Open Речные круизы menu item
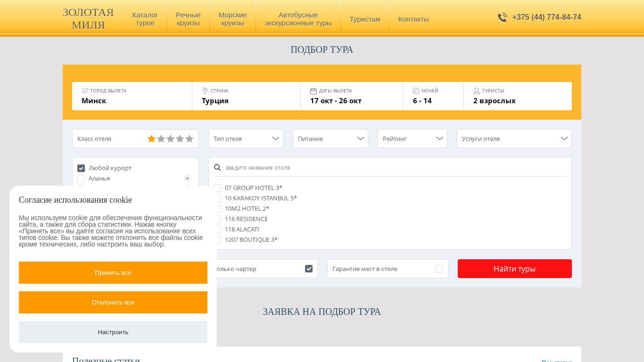The image size is (644, 362). point(188,19)
